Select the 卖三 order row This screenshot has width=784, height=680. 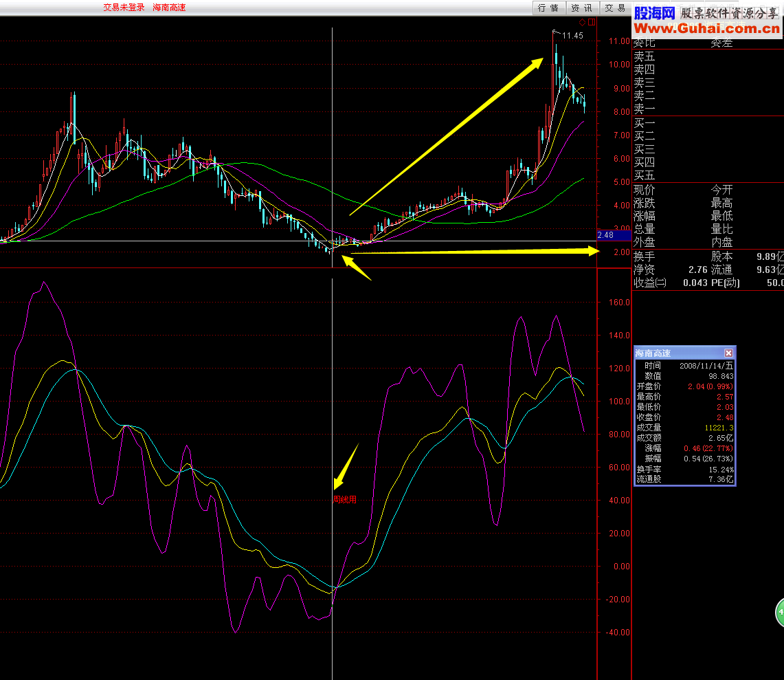[x=708, y=82]
